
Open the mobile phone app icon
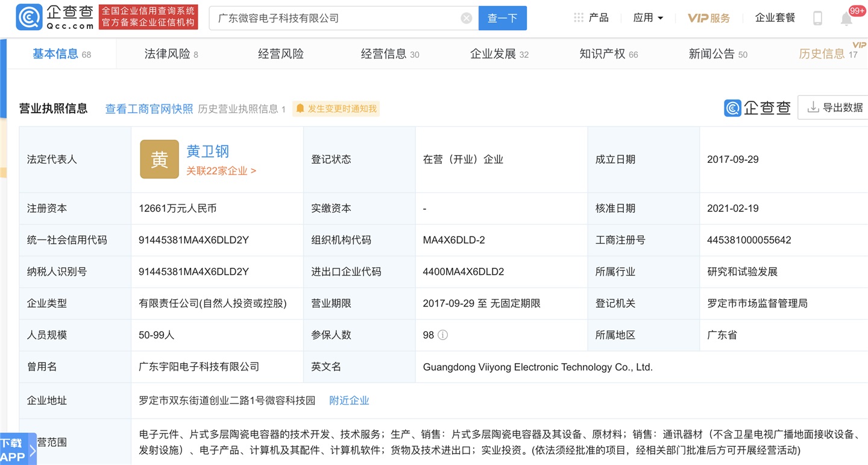pyautogui.click(x=817, y=18)
